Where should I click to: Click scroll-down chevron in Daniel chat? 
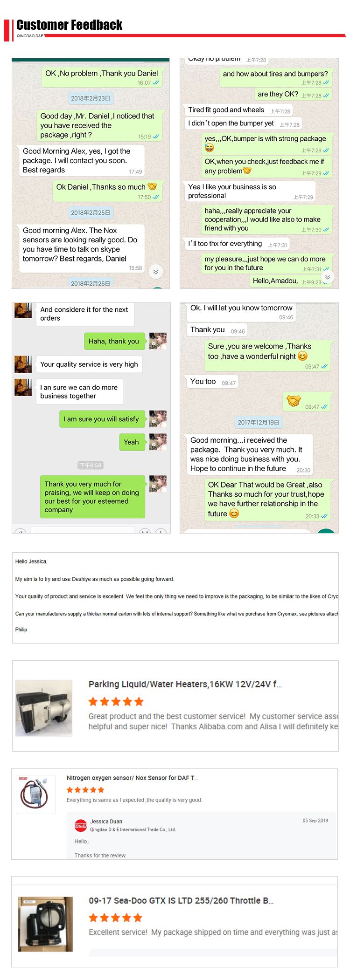click(156, 272)
